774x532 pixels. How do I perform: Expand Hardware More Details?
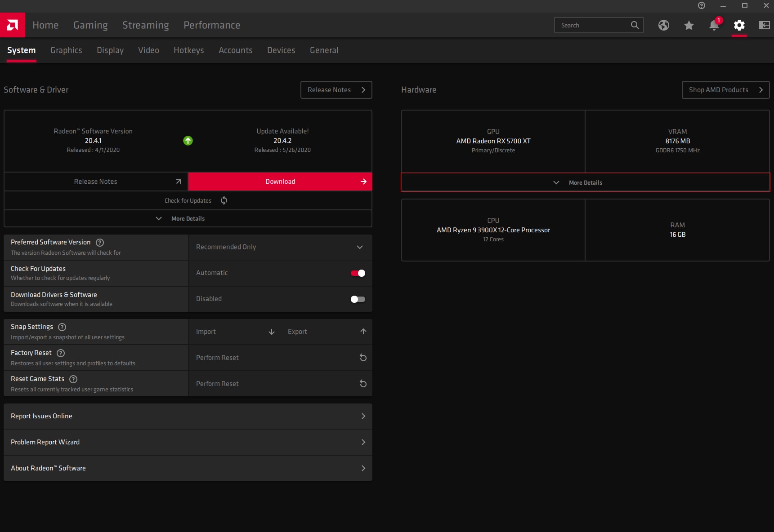pyautogui.click(x=585, y=182)
